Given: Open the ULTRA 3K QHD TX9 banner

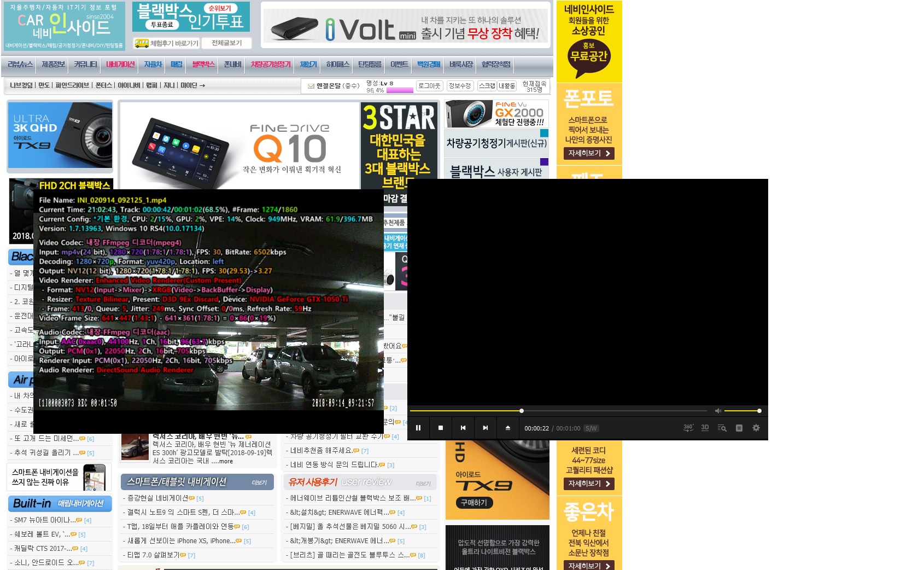Looking at the screenshot, I should 60,136.
